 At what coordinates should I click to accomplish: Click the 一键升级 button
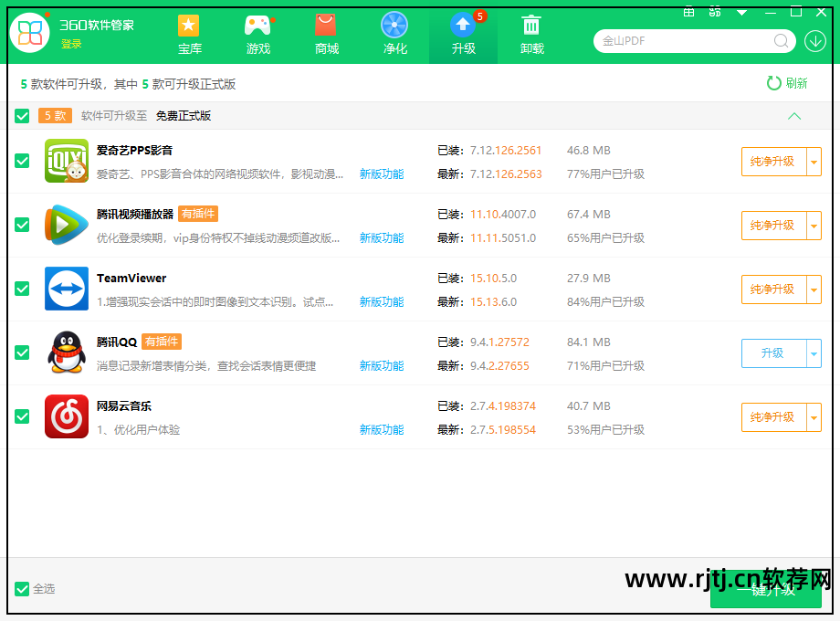[766, 590]
